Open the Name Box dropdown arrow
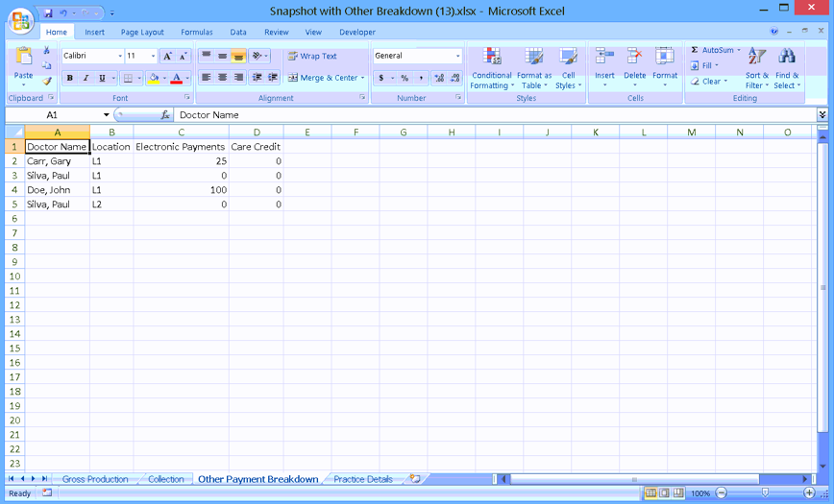This screenshot has width=834, height=504. point(106,115)
